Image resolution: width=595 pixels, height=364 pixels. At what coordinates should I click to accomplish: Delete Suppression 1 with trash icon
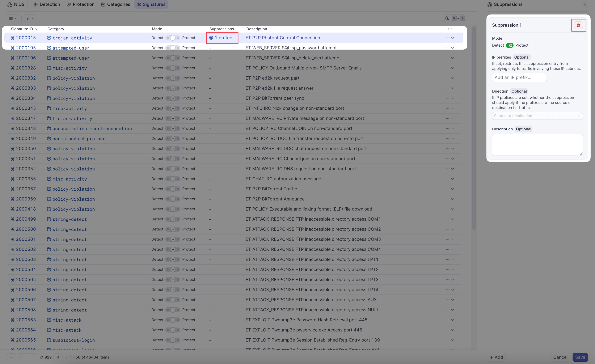(578, 25)
